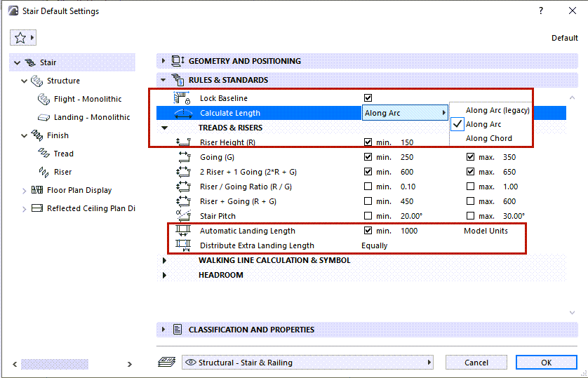
Task: Click the Finish icon in the tree
Action: point(36,135)
